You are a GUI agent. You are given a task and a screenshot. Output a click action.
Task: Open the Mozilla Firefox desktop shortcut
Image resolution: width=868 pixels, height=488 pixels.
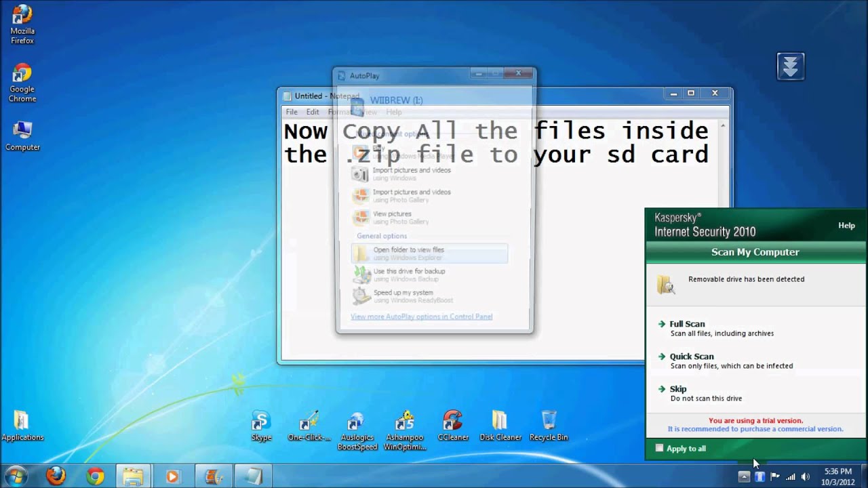22,24
